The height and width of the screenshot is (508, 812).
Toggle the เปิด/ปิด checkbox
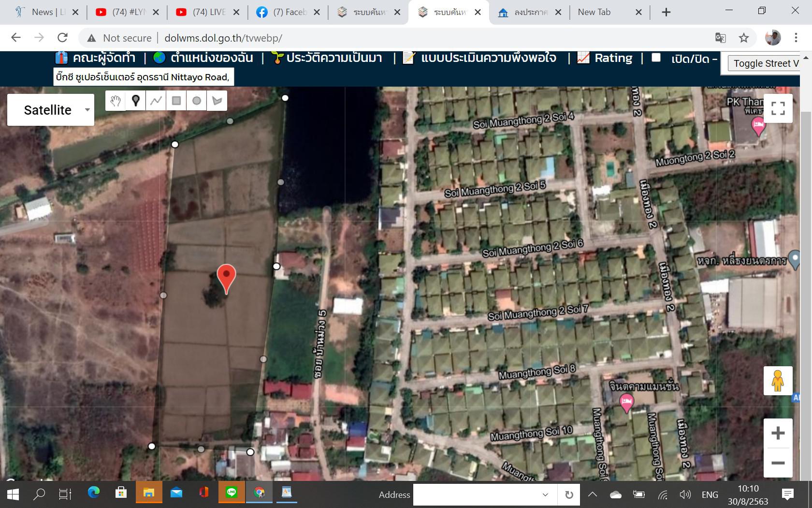point(656,58)
